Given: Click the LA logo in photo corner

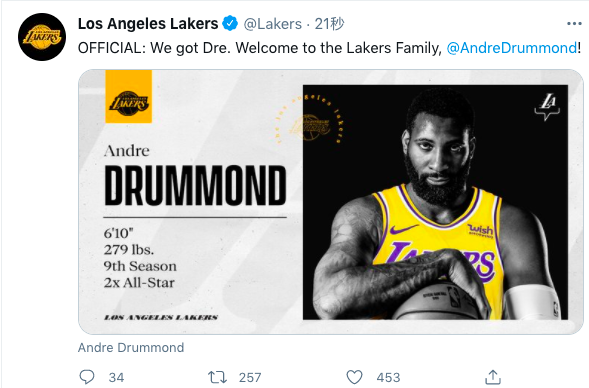Looking at the screenshot, I should [x=547, y=107].
